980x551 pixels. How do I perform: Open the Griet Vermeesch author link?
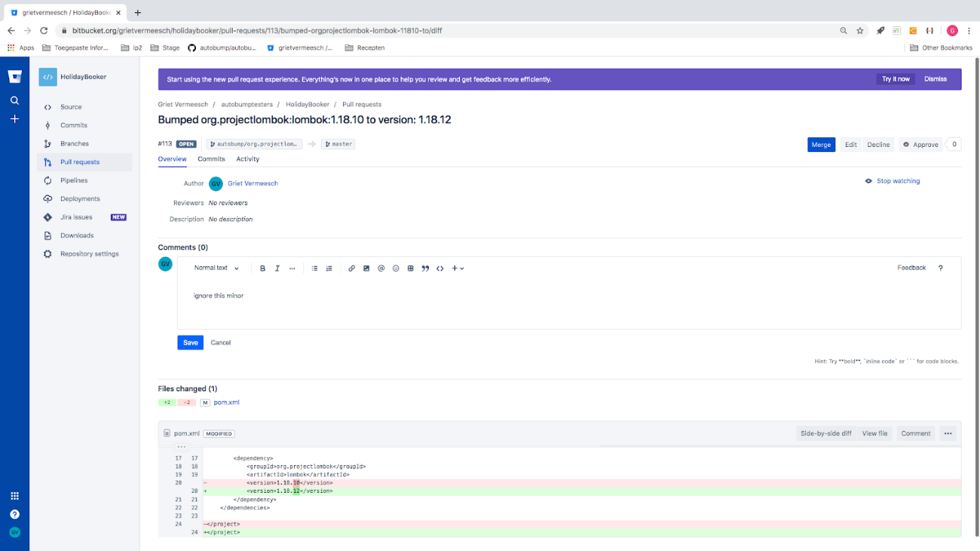(253, 184)
